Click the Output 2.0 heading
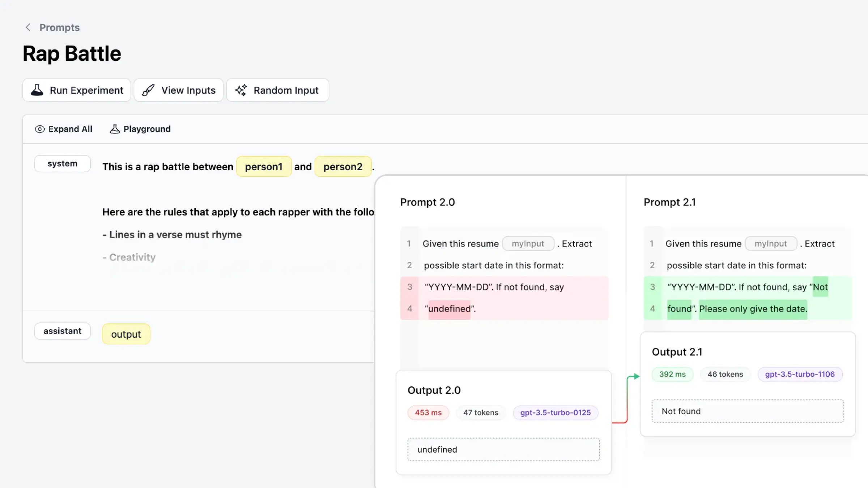This screenshot has height=488, width=868. (434, 390)
